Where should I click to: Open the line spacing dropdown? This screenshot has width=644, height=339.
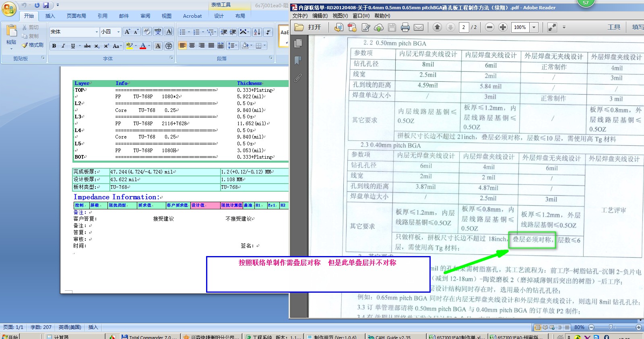233,45
